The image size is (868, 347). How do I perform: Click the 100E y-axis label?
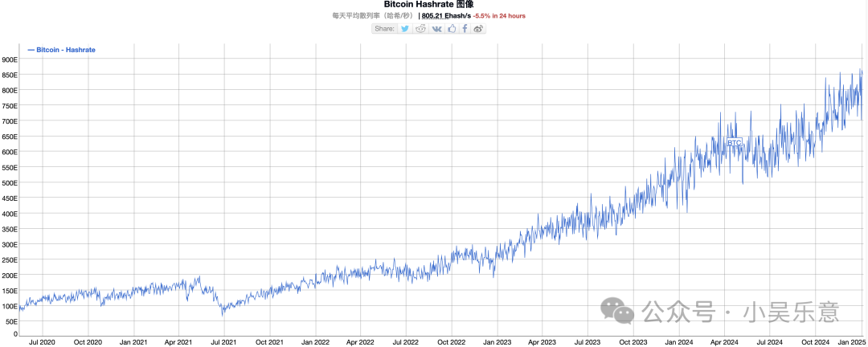[10, 306]
